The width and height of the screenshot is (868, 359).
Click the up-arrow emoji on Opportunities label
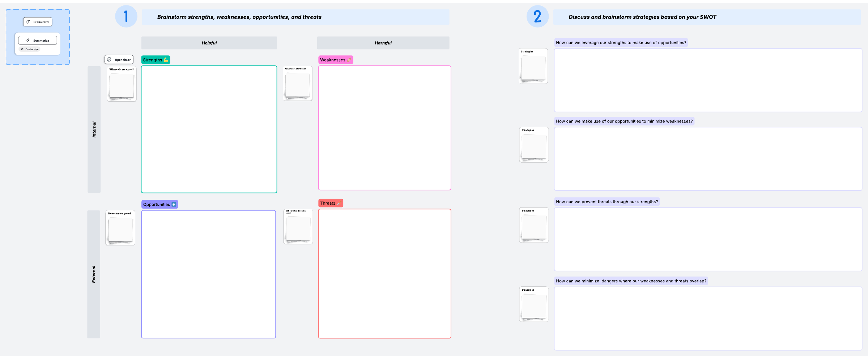[174, 205]
